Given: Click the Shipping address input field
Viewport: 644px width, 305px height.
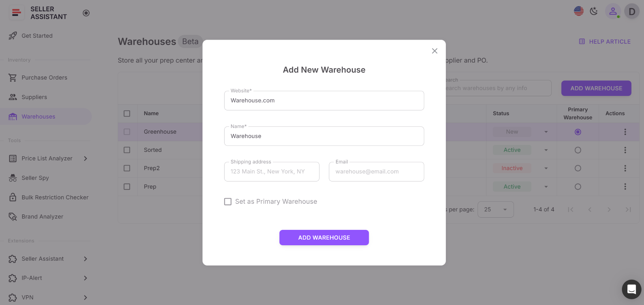Looking at the screenshot, I should pyautogui.click(x=271, y=171).
